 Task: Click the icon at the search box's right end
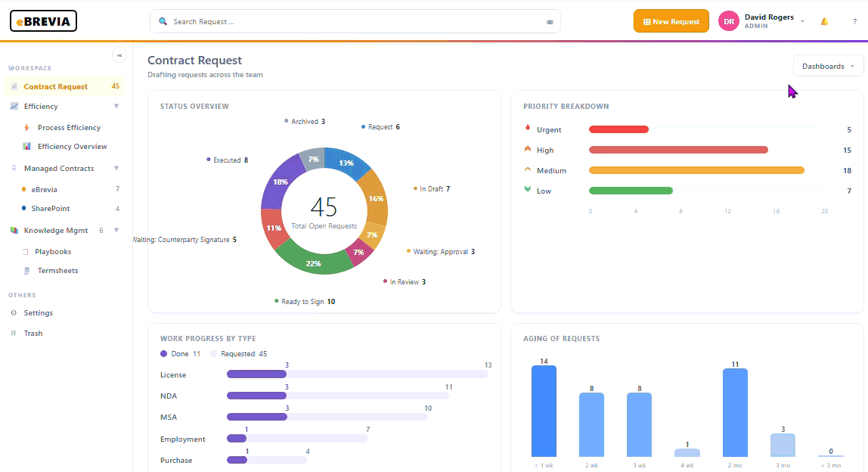[550, 22]
